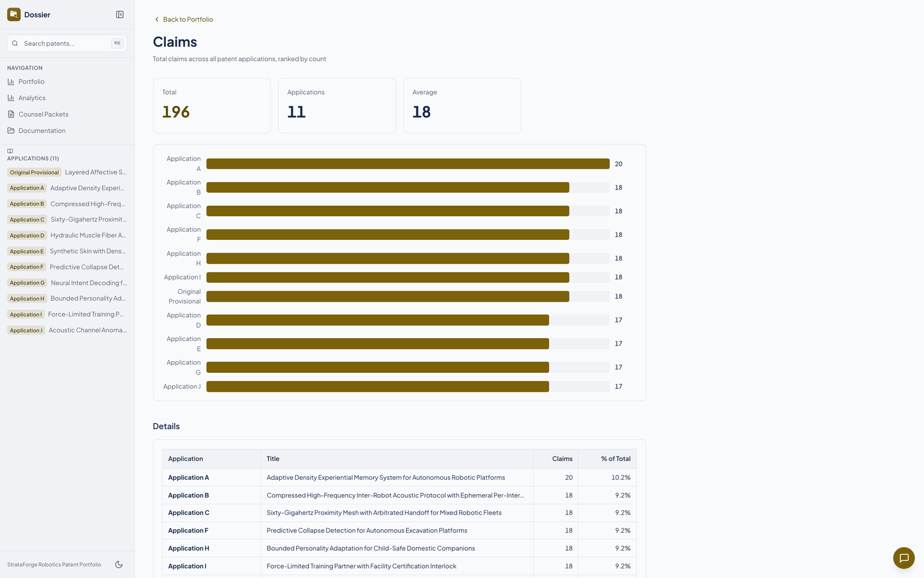The image size is (924, 578).
Task: Select Application A Adaptive Density entry
Action: click(x=67, y=188)
